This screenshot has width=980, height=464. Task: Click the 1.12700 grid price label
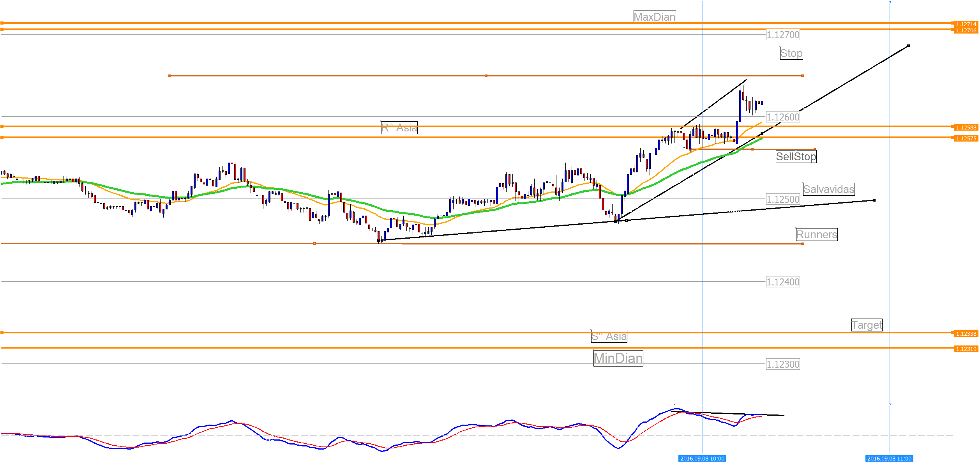tap(783, 35)
